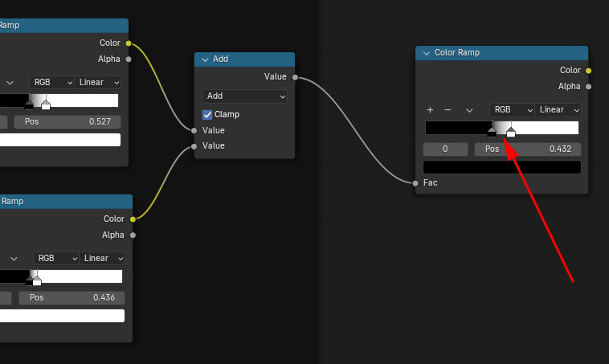
Task: Click bottom-left Ramp node header
Action: coord(66,202)
